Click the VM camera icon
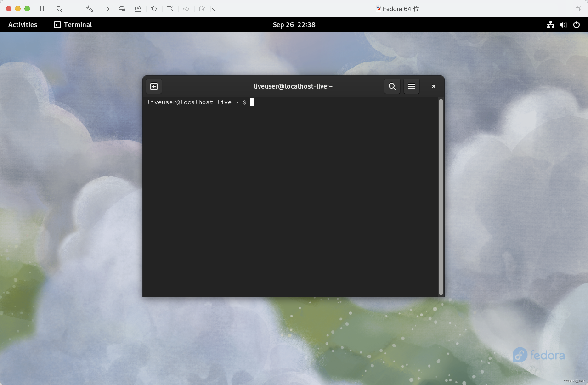This screenshot has width=588, height=385. 170,9
